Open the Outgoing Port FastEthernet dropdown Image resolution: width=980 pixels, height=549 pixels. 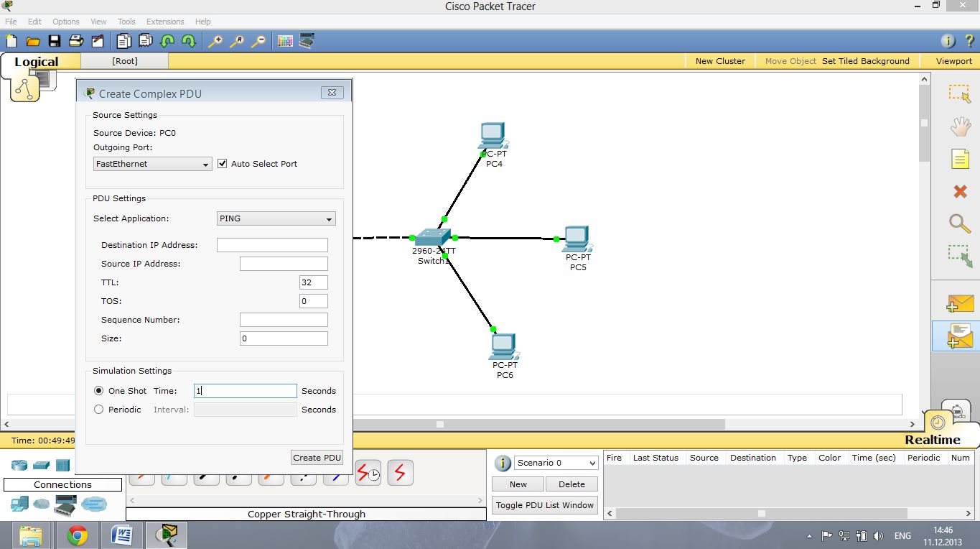tap(152, 164)
